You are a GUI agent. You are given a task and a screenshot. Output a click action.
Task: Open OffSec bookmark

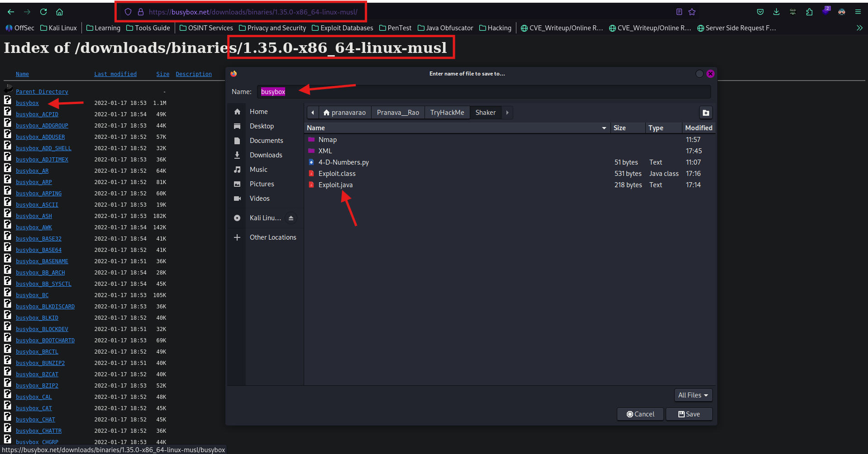point(20,28)
